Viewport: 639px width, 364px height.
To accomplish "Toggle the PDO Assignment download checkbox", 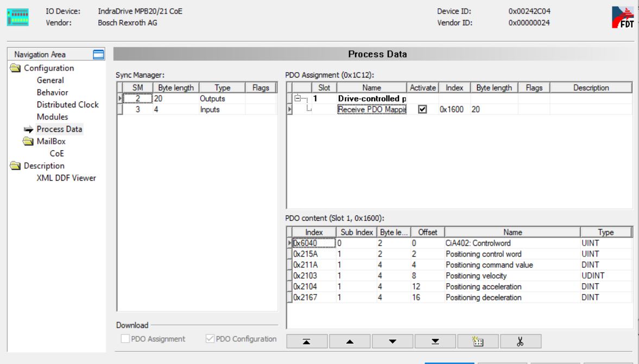I will pos(126,339).
